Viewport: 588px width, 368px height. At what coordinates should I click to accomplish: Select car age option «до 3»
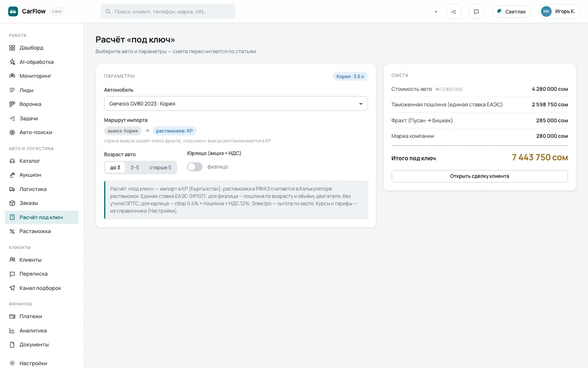coord(115,167)
